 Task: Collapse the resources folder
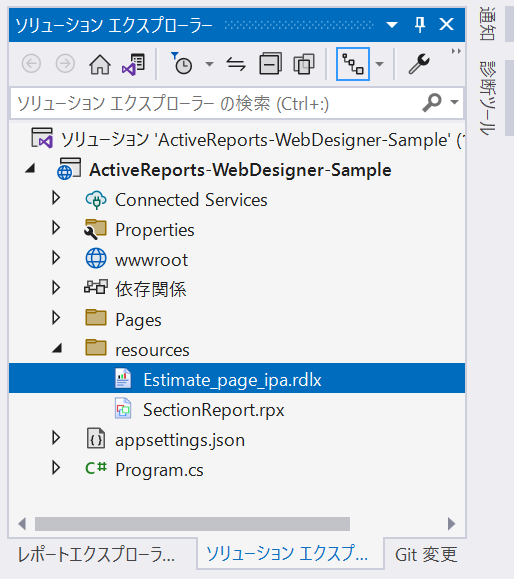tap(57, 348)
